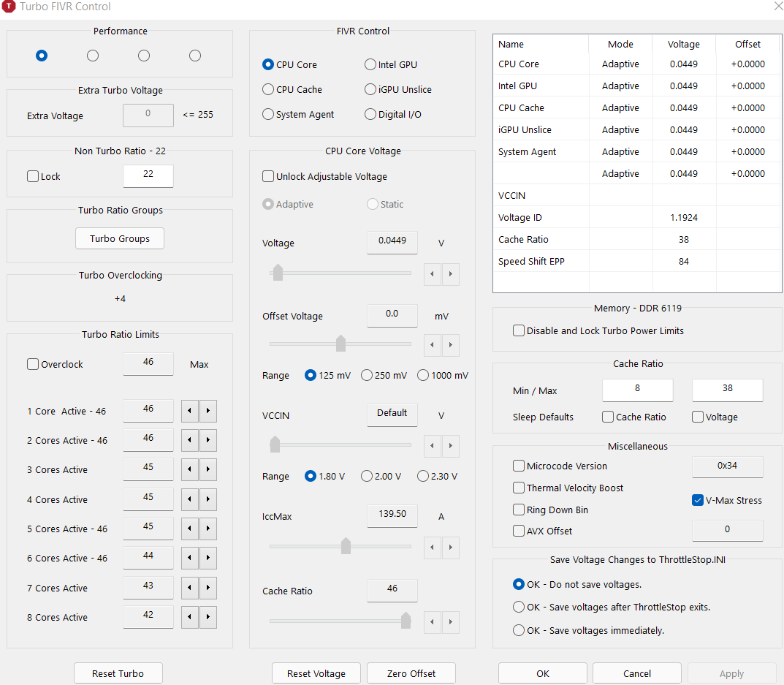Increase 4 Cores Active ratio with right arrow
Image resolution: width=784 pixels, height=685 pixels.
(208, 499)
